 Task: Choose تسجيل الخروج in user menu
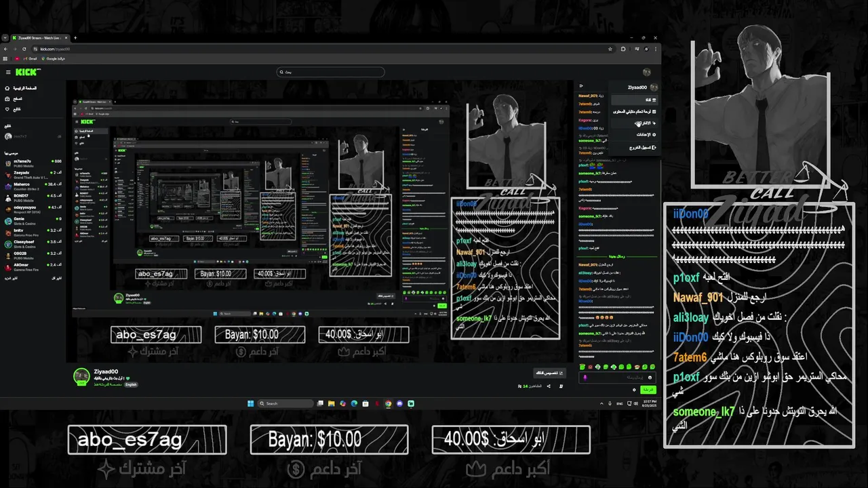coord(635,147)
